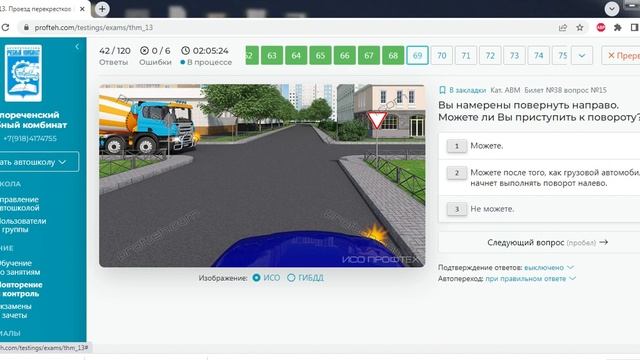The image size is (640, 360).
Task: Select current question 69
Action: coord(418,56)
